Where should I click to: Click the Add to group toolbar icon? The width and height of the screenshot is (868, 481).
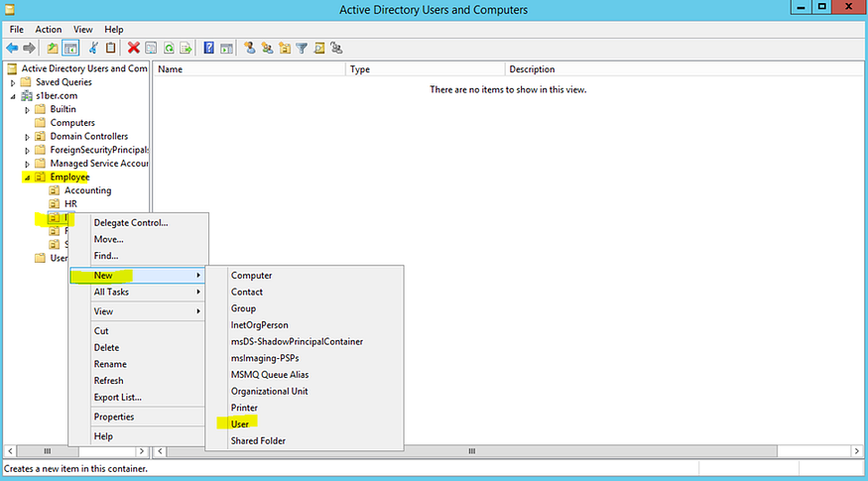click(336, 49)
